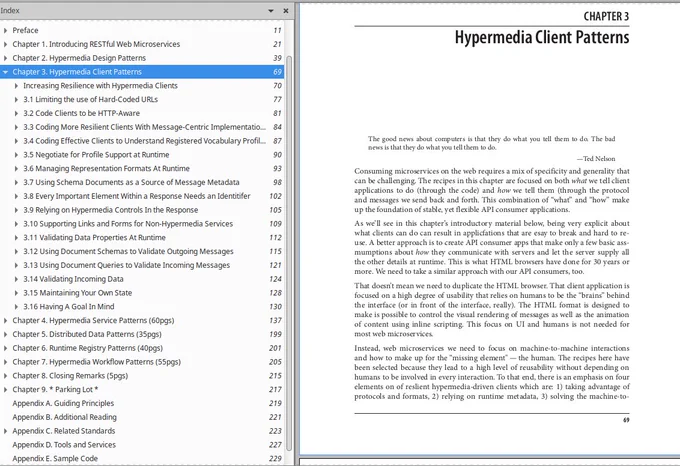The width and height of the screenshot is (680, 466).
Task: Open Appendix D. Tools and Services
Action: click(x=64, y=445)
